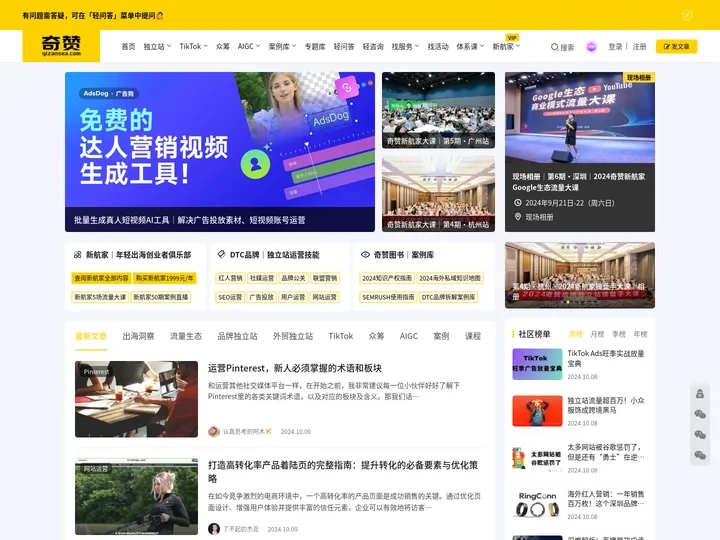Expand the 找服务 dropdown menu
This screenshot has width=720, height=540.
pos(405,46)
